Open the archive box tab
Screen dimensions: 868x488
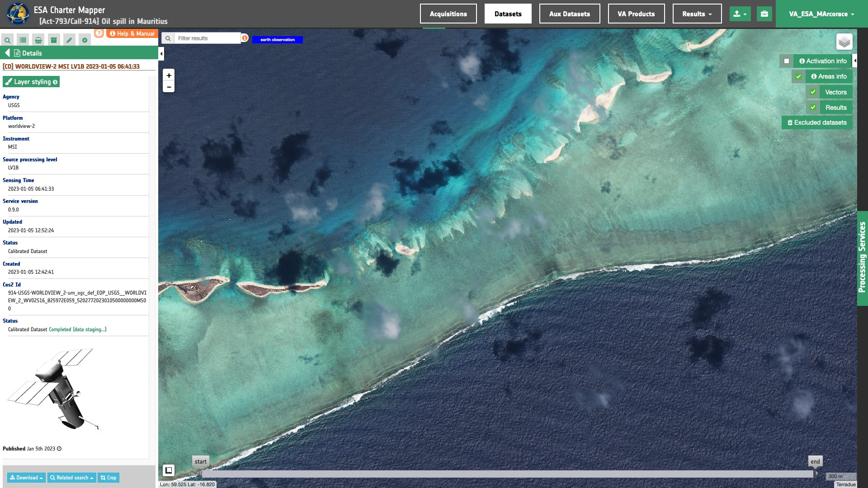click(x=54, y=40)
